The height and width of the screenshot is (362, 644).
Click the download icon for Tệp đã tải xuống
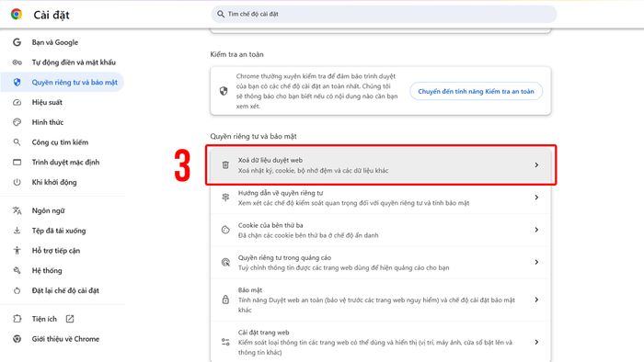[x=17, y=231]
